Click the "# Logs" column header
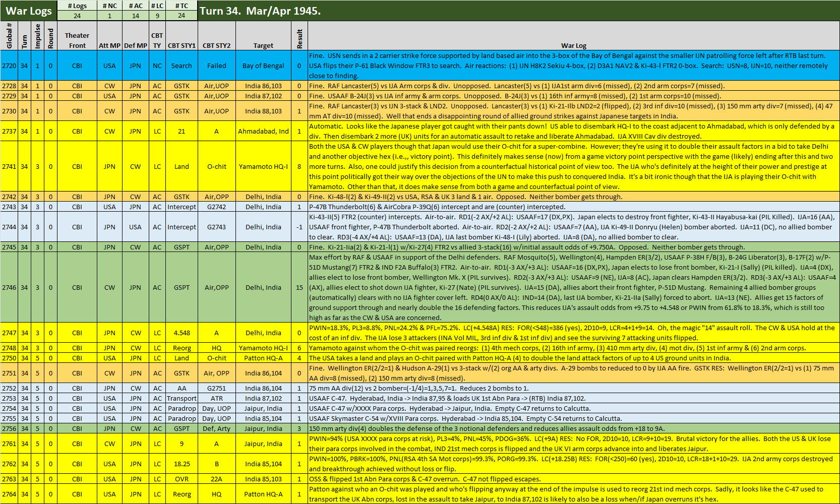 coord(78,6)
